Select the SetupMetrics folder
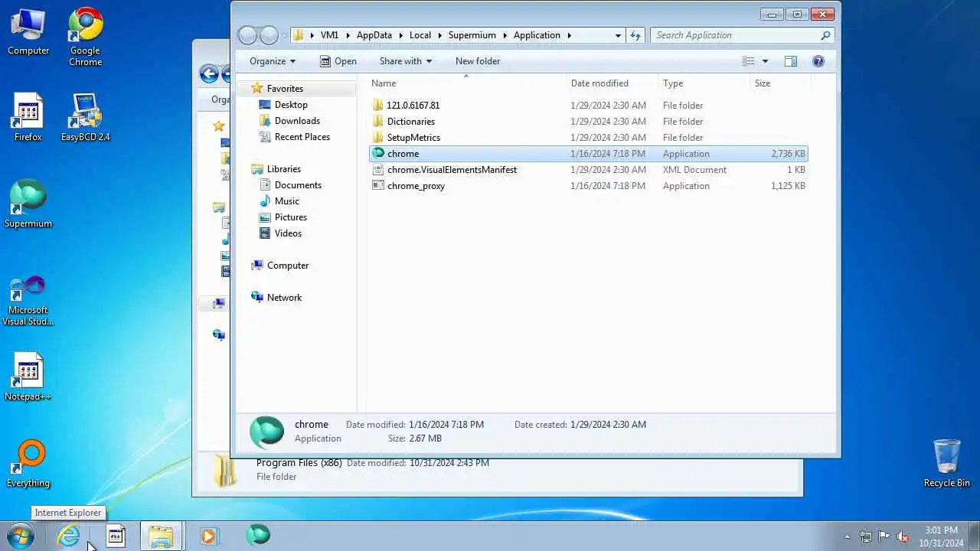Screen dimensions: 980x551 413,138
